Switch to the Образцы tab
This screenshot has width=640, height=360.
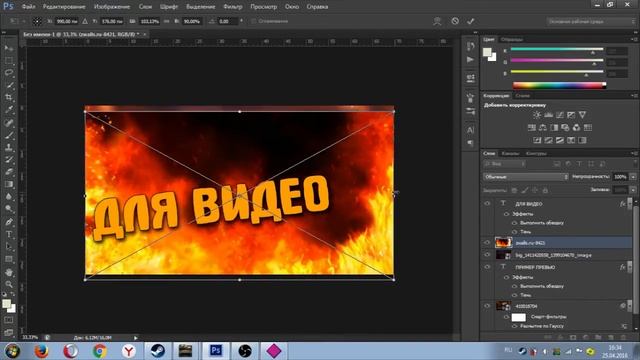click(512, 40)
